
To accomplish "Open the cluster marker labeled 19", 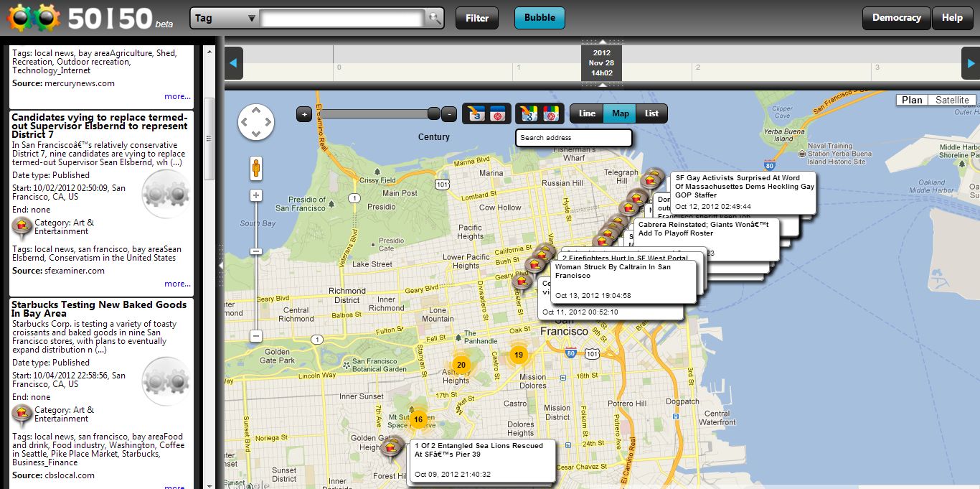I will point(518,355).
